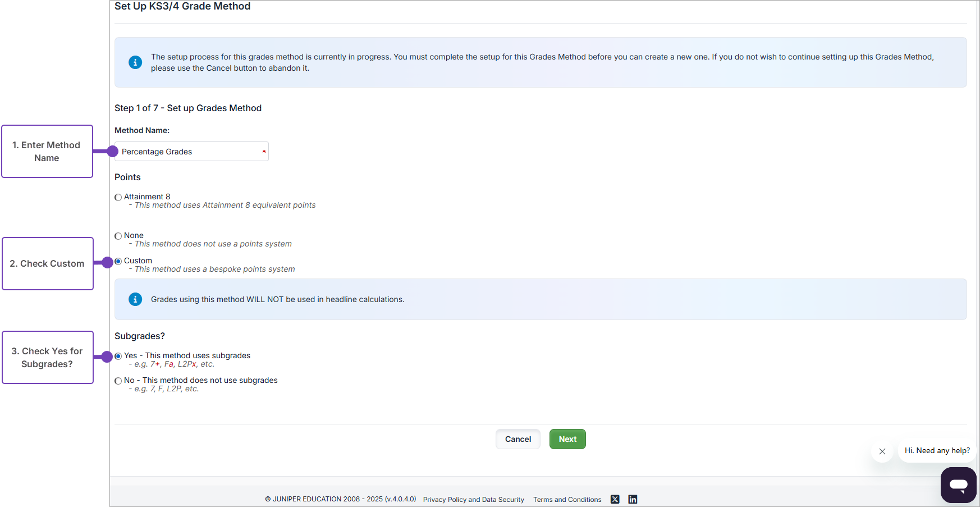Screen dimensions: 980x507
Task: Click the Cancel button
Action: (x=518, y=439)
